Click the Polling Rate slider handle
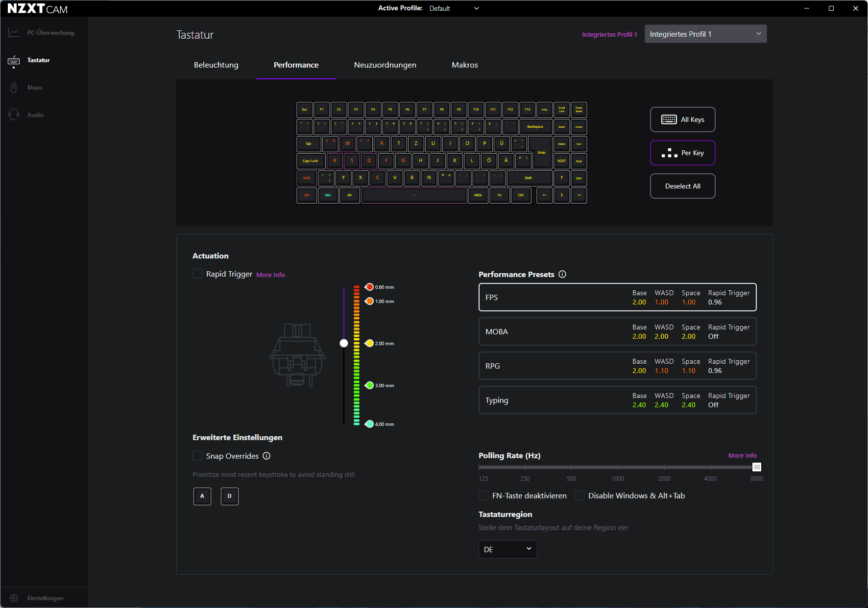Screen dimensions: 868x608 [x=757, y=467]
